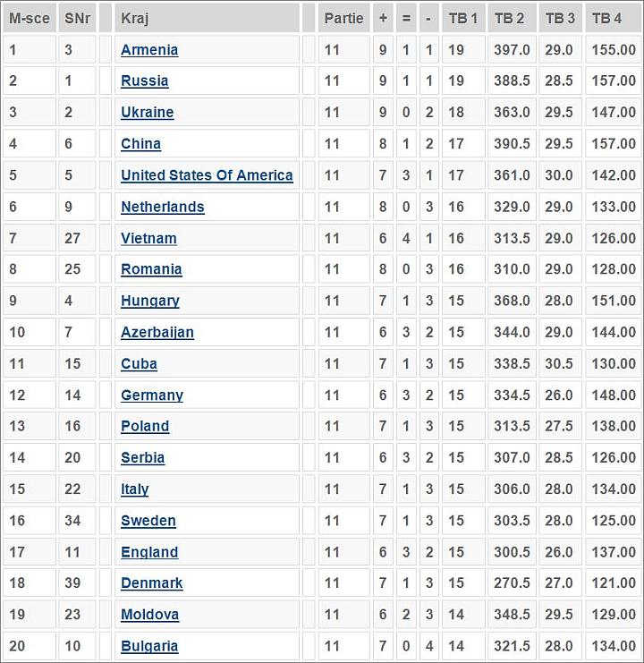
Task: Open the Russia team link
Action: coord(145,81)
